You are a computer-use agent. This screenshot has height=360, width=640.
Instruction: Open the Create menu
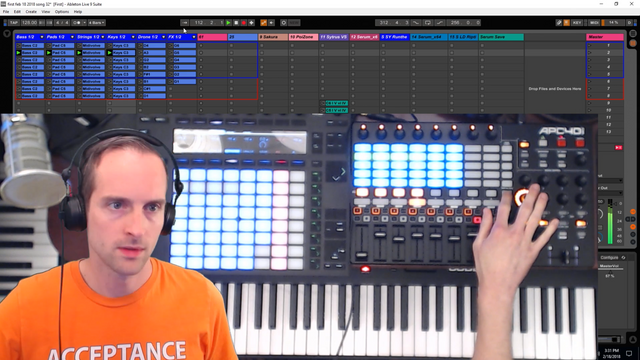click(31, 12)
